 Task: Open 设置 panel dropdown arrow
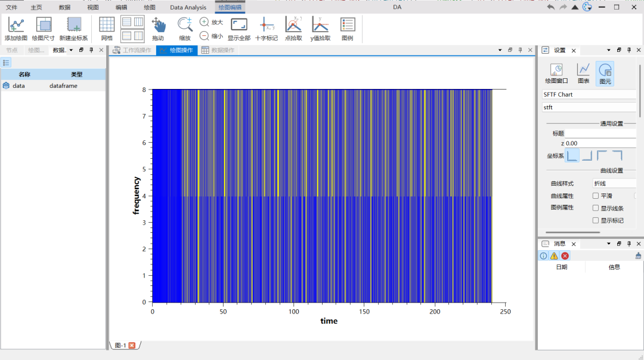coord(609,50)
